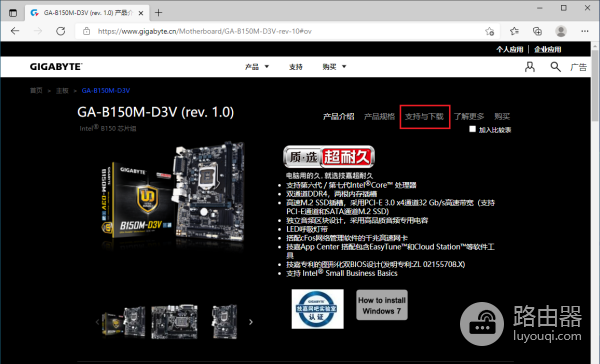Click the main motherboard product image
600x364 pixels.
[173, 194]
